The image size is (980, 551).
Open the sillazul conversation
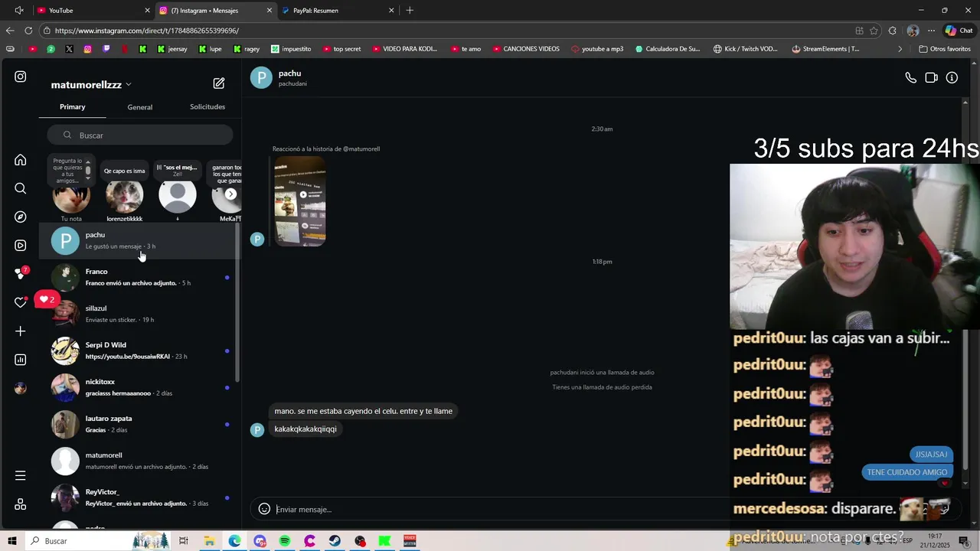pyautogui.click(x=139, y=314)
